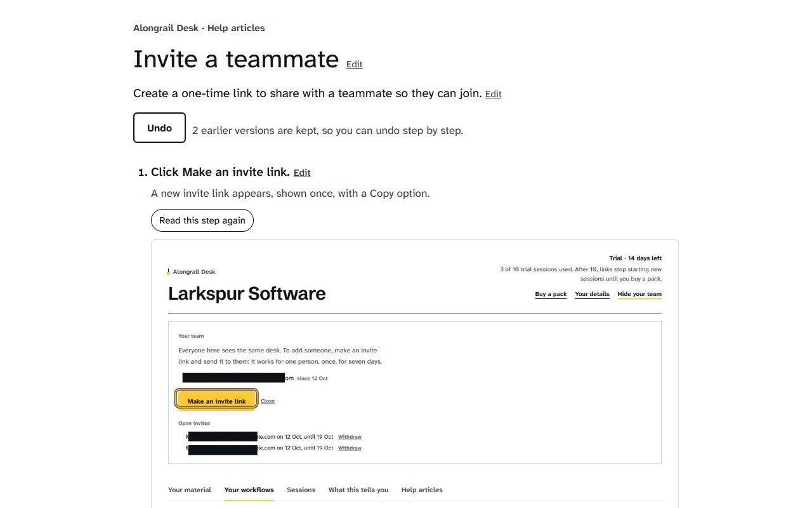Edit step 1 'Click Make an invite link'
Viewport: 812px width, 508px height.
302,173
